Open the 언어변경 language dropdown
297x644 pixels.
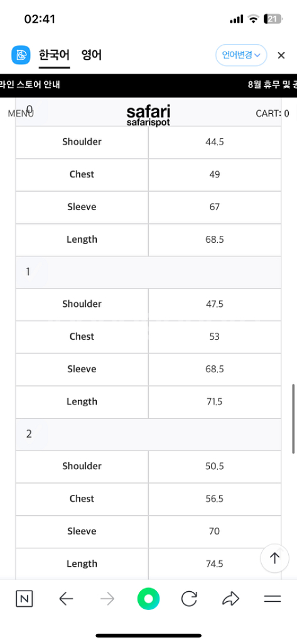[241, 55]
